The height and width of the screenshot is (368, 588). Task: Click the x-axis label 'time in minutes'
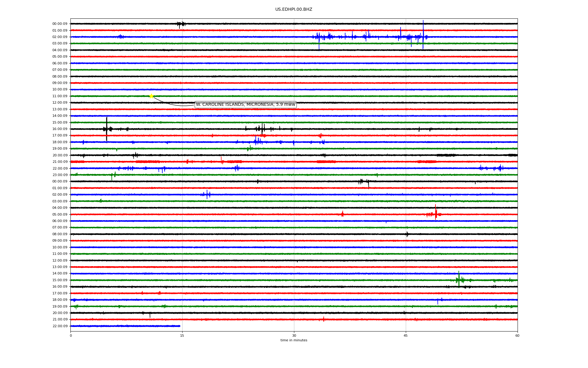click(x=293, y=340)
